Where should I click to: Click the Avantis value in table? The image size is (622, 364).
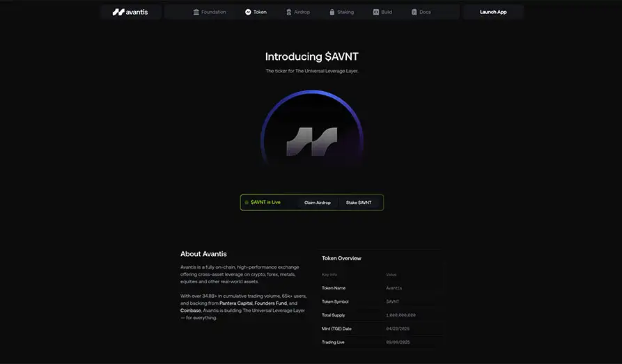(394, 288)
